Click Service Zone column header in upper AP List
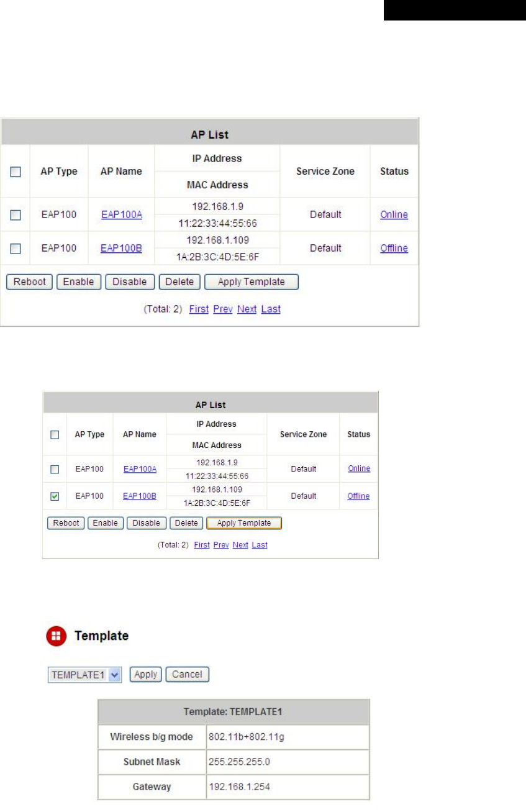526x812 pixels. pos(325,171)
